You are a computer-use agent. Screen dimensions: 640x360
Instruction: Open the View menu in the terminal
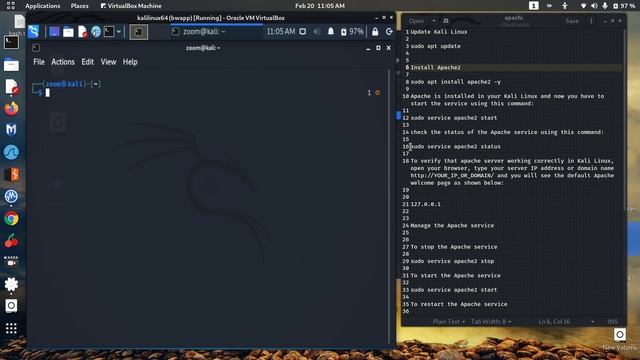pos(108,62)
